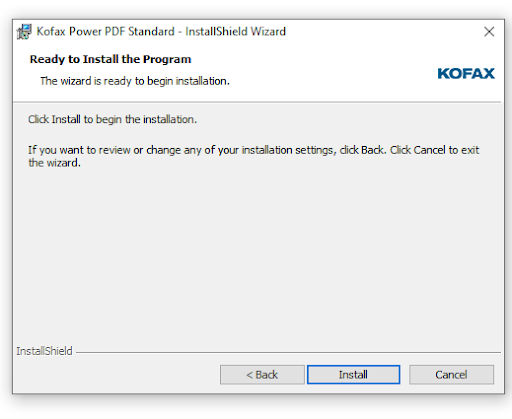
Task: Click the KOFAX logo
Action: pyautogui.click(x=466, y=73)
